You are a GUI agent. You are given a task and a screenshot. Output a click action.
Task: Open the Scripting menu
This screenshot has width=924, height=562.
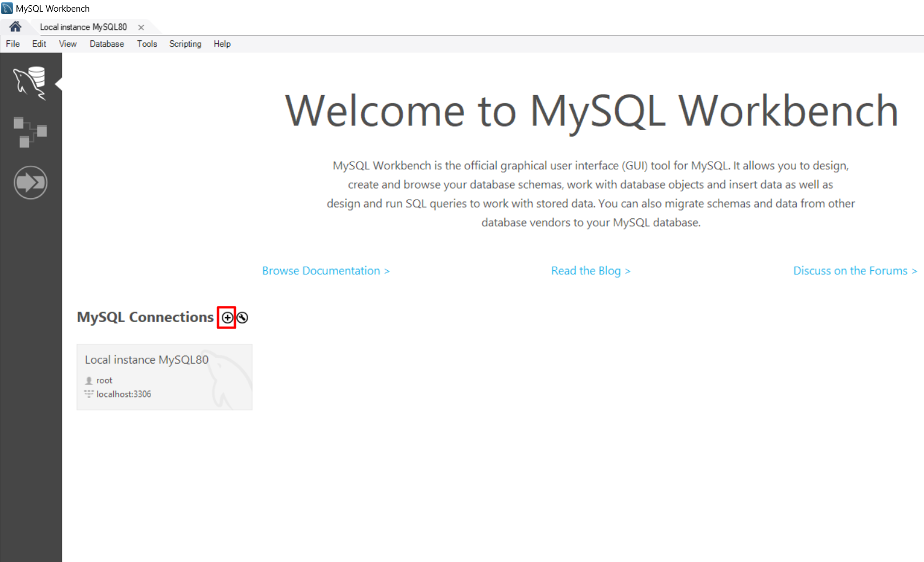tap(185, 44)
